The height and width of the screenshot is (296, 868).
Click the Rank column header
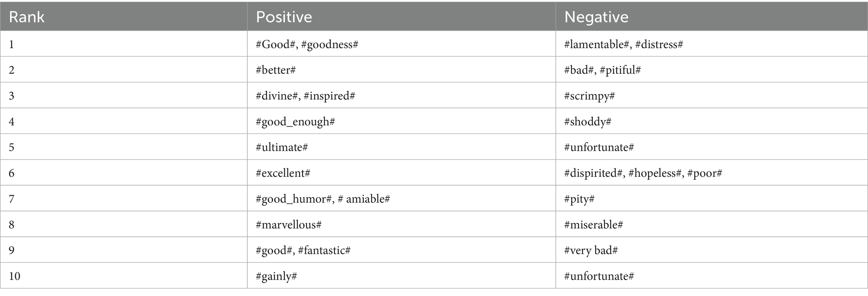click(x=26, y=17)
